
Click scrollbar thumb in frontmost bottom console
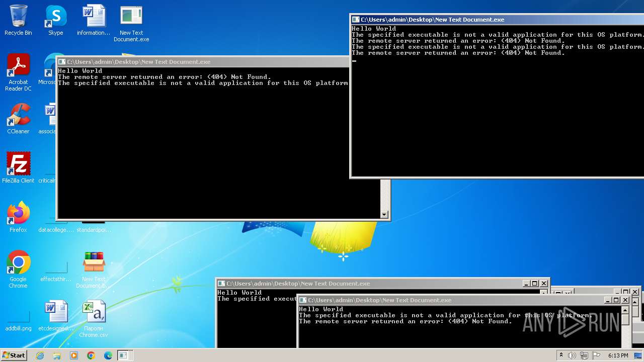625,319
